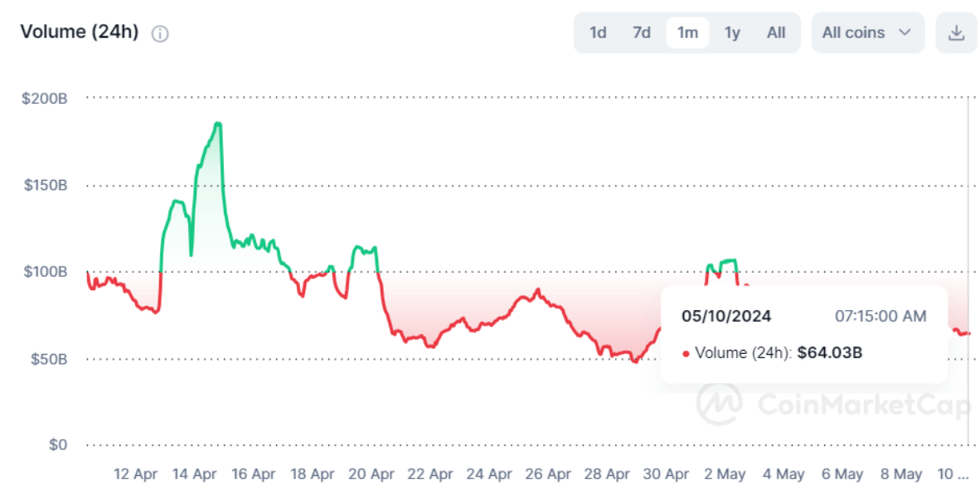Click the tooltip's $64.03B volume value

tap(829, 353)
